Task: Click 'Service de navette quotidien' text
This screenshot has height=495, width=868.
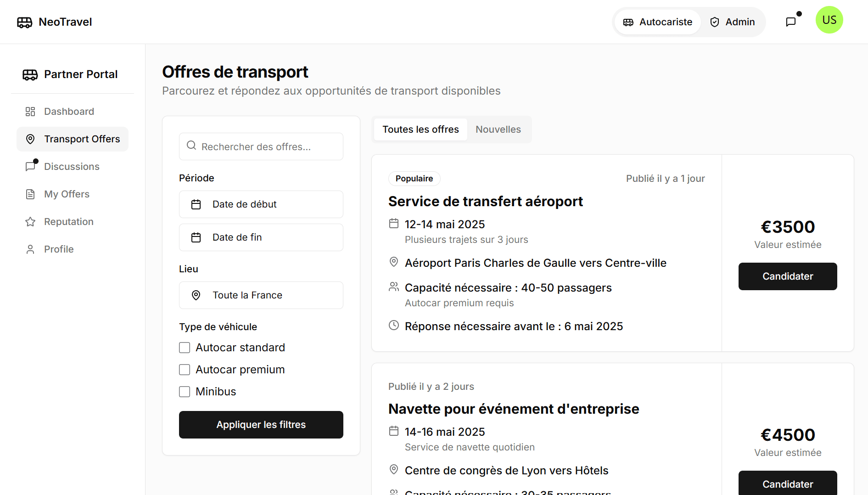Action: (470, 447)
